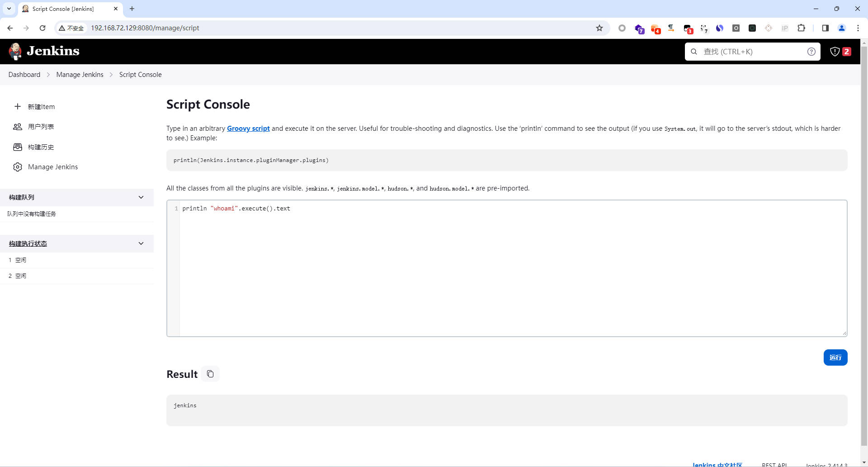
Task: Open 构建历史 in the sidebar
Action: pos(41,147)
